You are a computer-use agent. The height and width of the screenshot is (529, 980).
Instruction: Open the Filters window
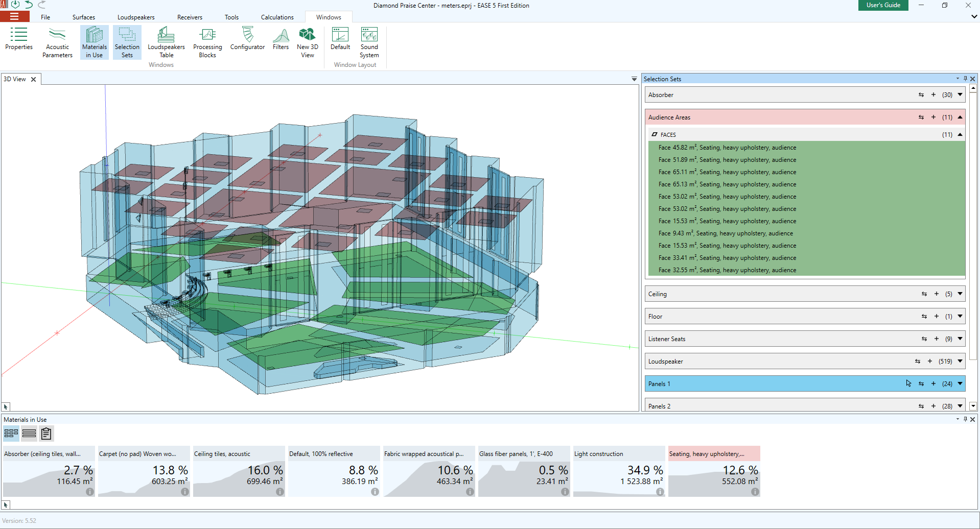[x=280, y=42]
